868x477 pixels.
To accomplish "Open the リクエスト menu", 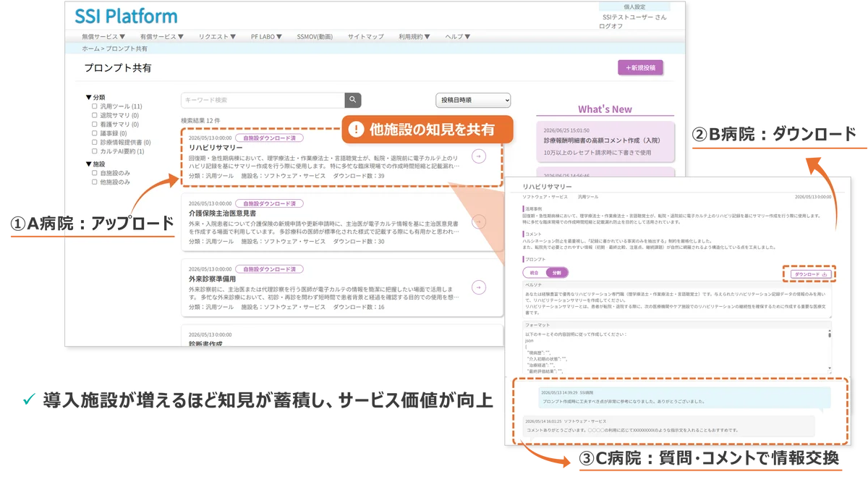I will [x=218, y=36].
